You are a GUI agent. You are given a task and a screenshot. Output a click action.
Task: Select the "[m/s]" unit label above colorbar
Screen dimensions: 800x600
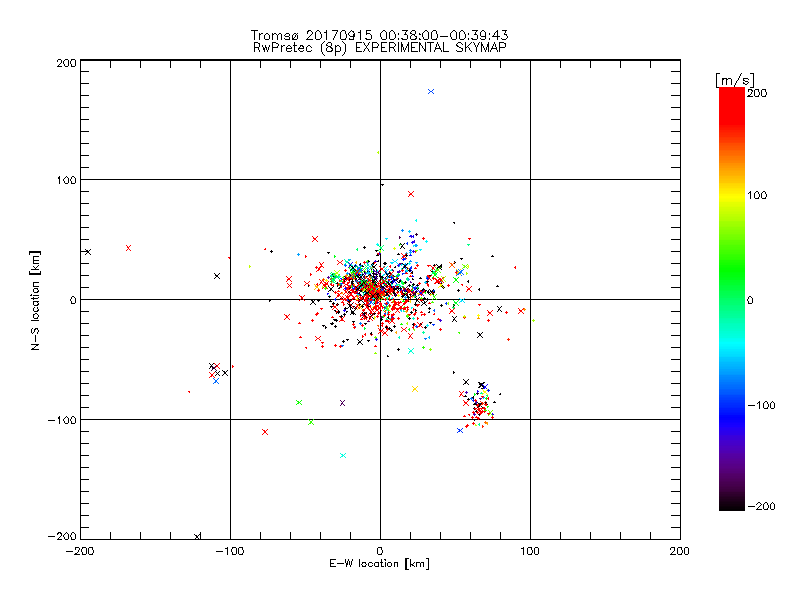tap(735, 80)
